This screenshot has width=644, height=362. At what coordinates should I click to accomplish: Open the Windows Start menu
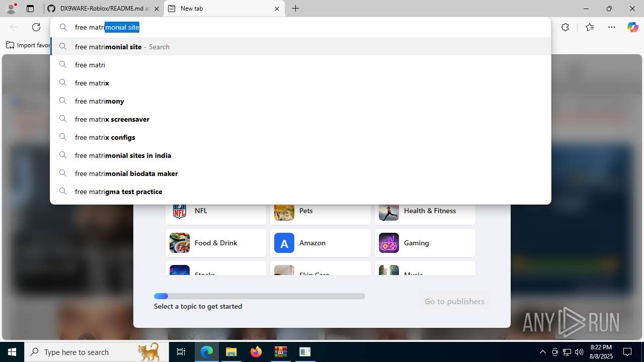pyautogui.click(x=12, y=352)
